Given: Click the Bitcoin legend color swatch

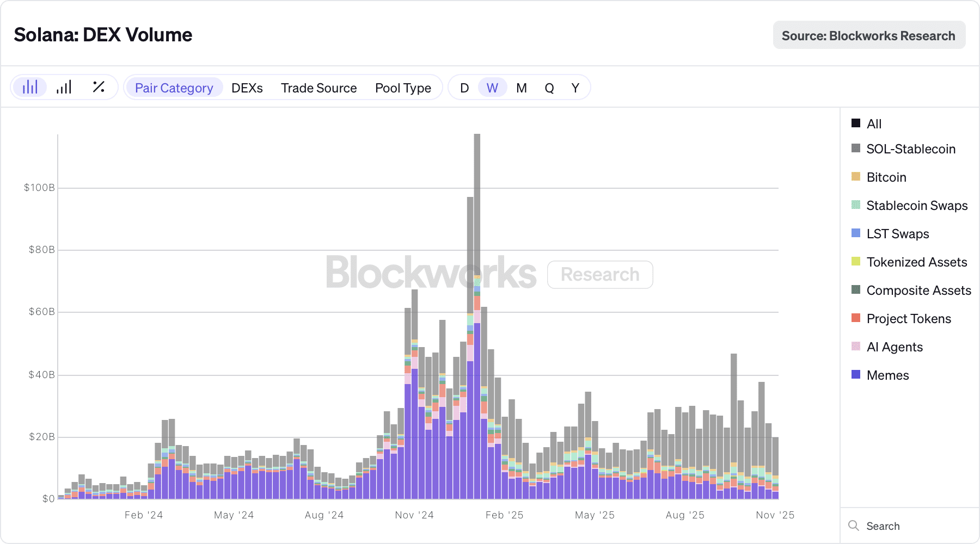Looking at the screenshot, I should pyautogui.click(x=856, y=177).
